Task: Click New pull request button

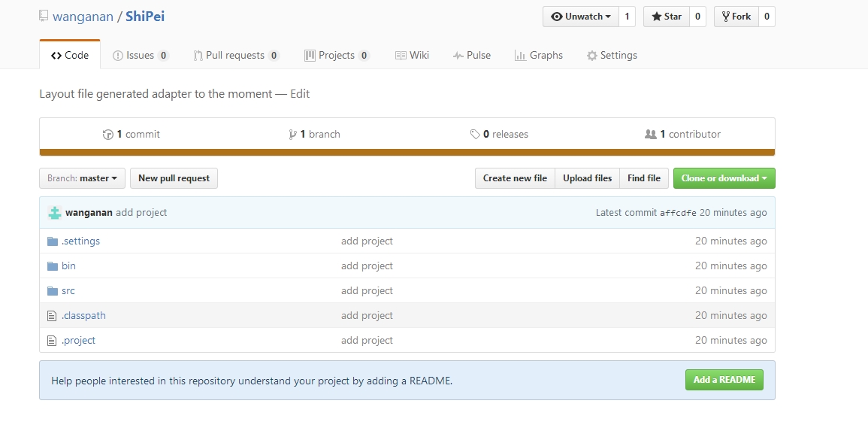Action: point(174,178)
